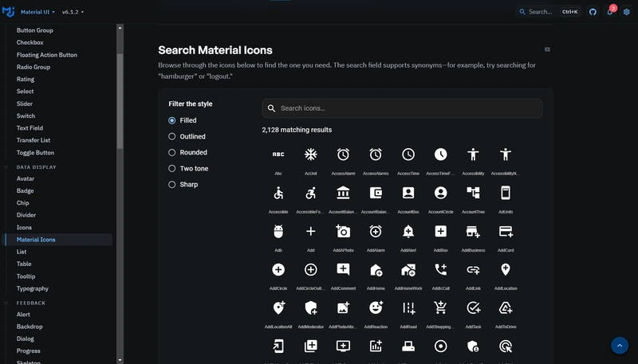Pick the AccountBox icon

tap(408, 193)
